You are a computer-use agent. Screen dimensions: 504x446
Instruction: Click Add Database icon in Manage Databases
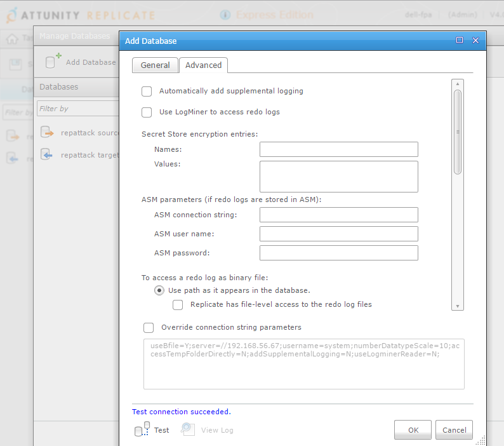(53, 61)
